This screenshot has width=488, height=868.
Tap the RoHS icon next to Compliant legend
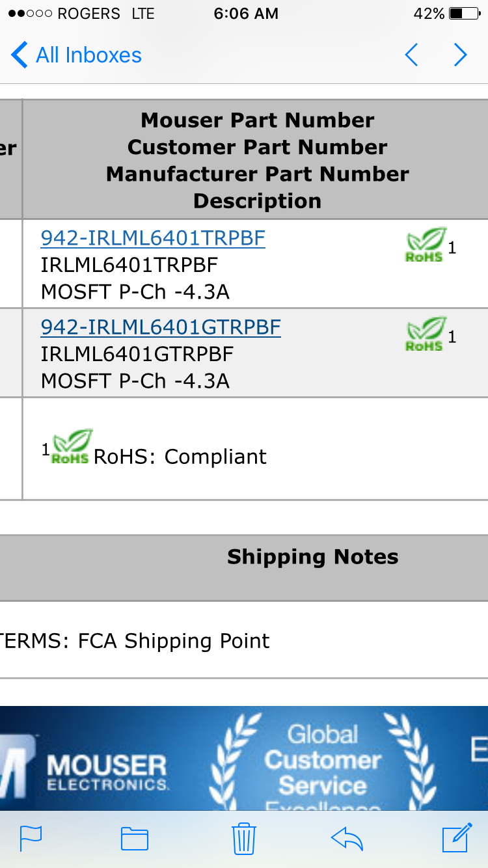(71, 447)
